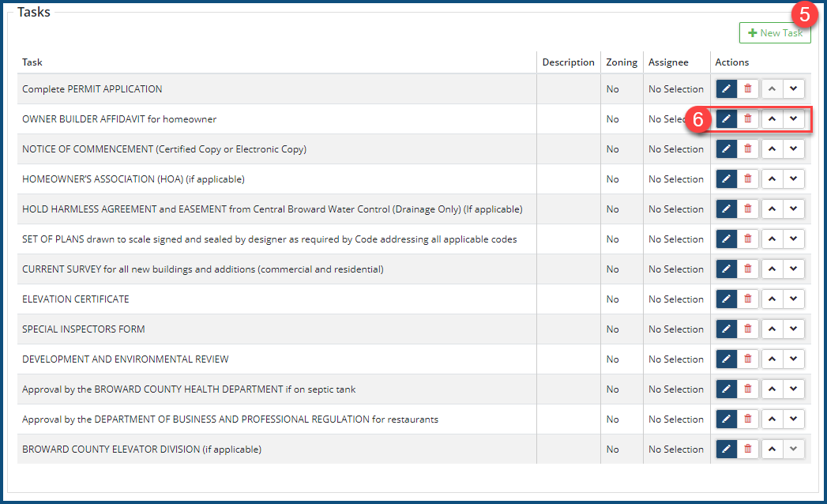Image resolution: width=827 pixels, height=504 pixels.
Task: Edit the HOMEOWNER'S ASSOCIATION task
Action: click(726, 179)
